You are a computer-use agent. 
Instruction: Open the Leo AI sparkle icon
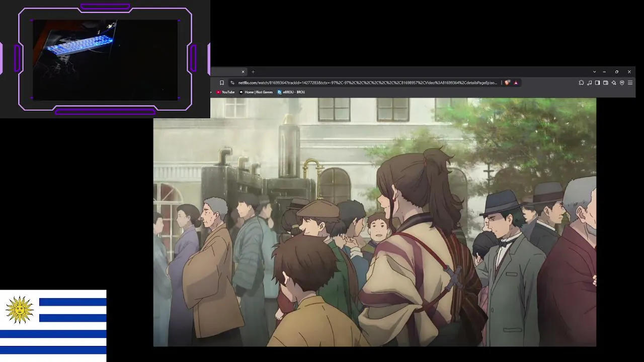click(614, 83)
